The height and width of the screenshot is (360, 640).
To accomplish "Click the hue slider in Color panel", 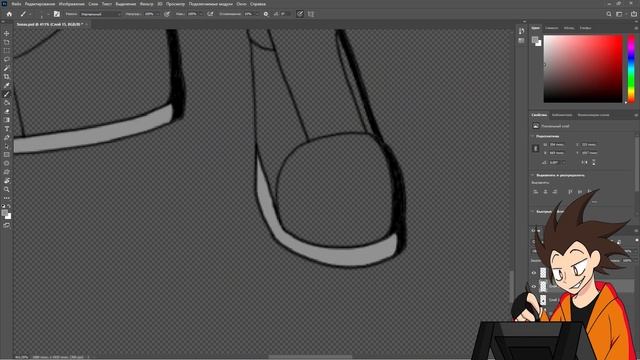I will pyautogui.click(x=631, y=69).
